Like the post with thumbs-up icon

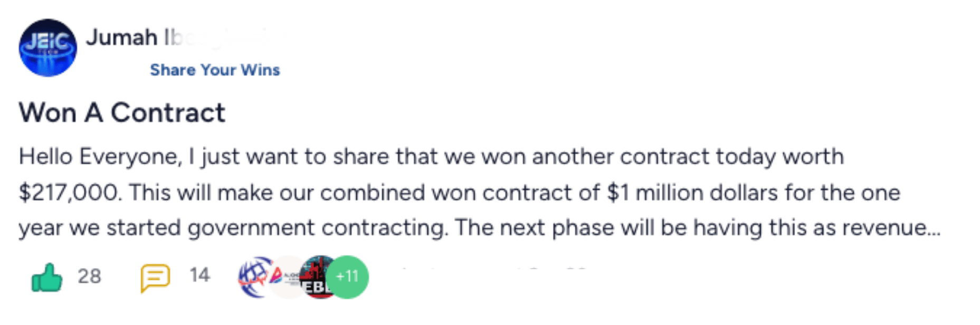(47, 277)
